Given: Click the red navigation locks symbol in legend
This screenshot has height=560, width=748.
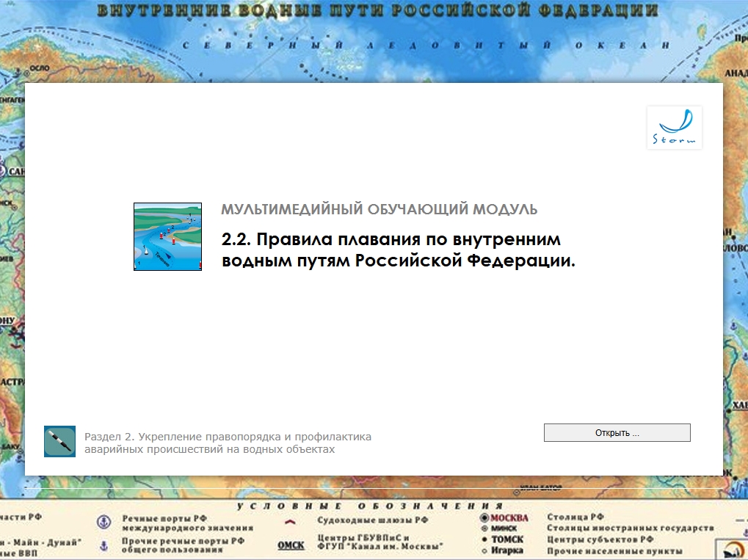Looking at the screenshot, I should tap(289, 522).
